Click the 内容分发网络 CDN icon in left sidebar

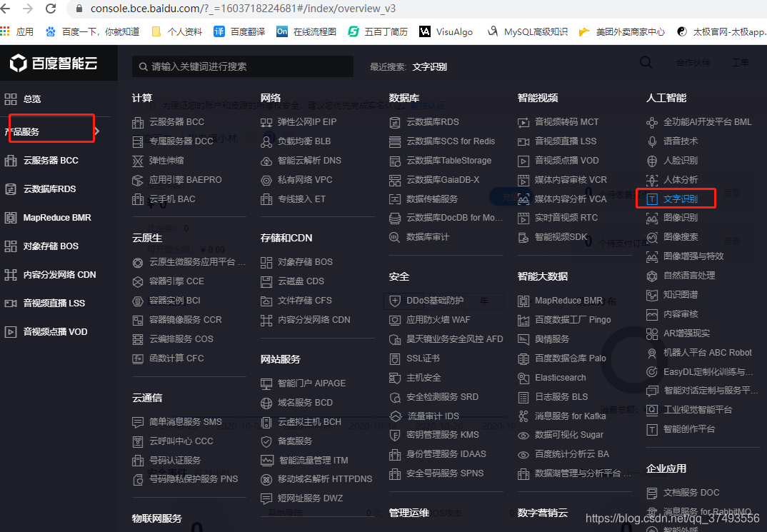click(11, 275)
